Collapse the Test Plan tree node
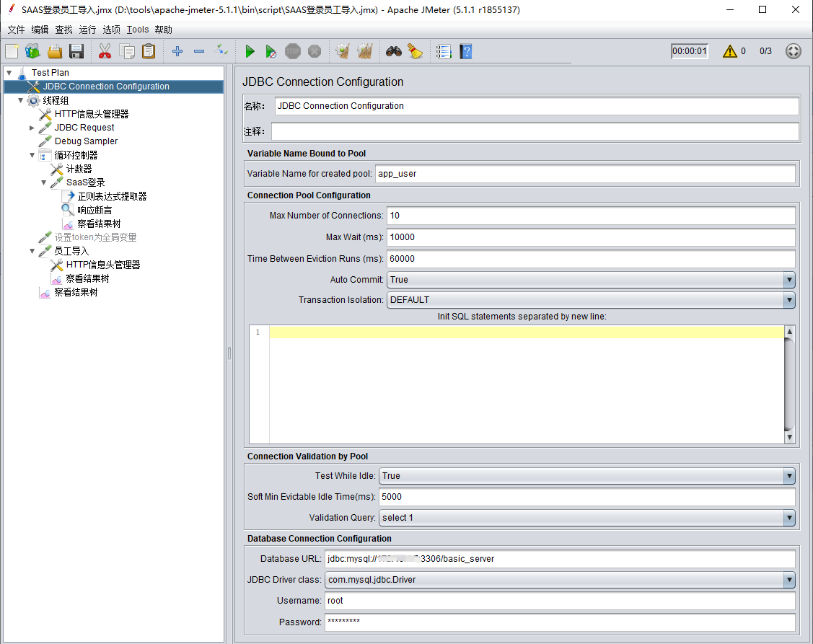Viewport: 813px width, 644px height. pyautogui.click(x=9, y=73)
